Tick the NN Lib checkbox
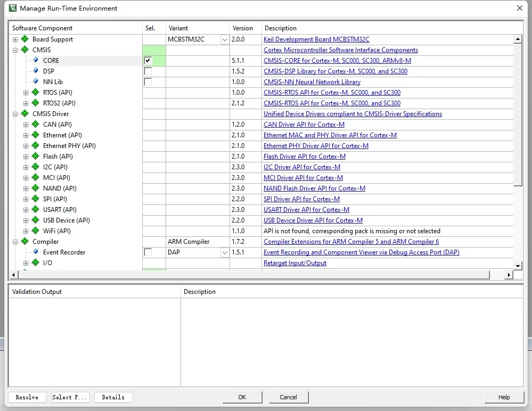This screenshot has height=411, width=532. click(x=148, y=82)
